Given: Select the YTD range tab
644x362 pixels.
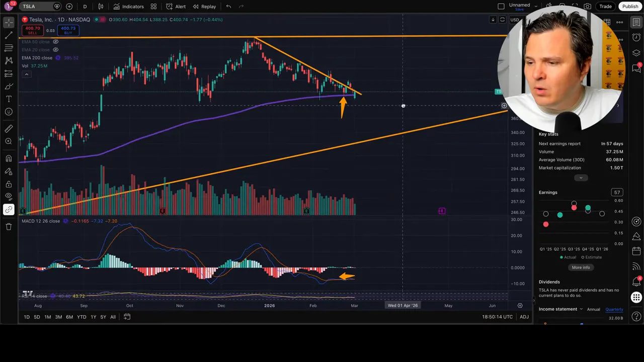Looking at the screenshot, I should [81, 317].
